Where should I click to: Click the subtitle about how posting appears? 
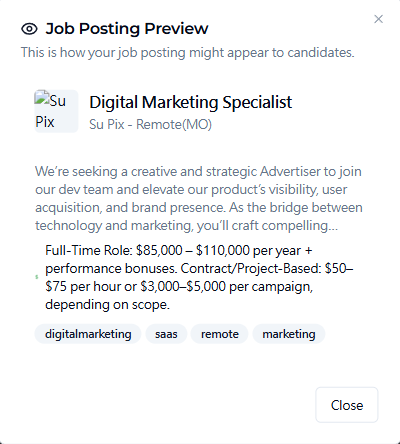click(187, 53)
